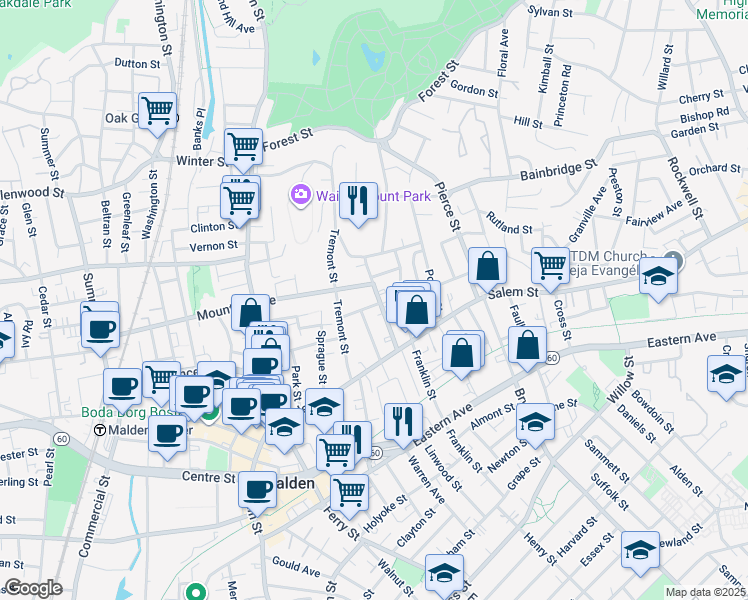
Task: Click the 'Sylvan St' street label
Action: 550,11
